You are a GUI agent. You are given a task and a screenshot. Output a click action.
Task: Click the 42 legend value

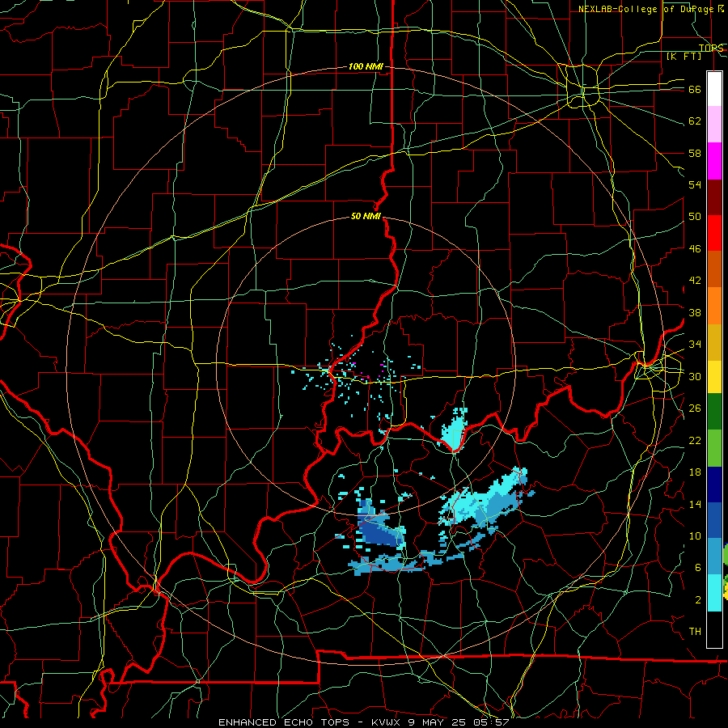695,281
